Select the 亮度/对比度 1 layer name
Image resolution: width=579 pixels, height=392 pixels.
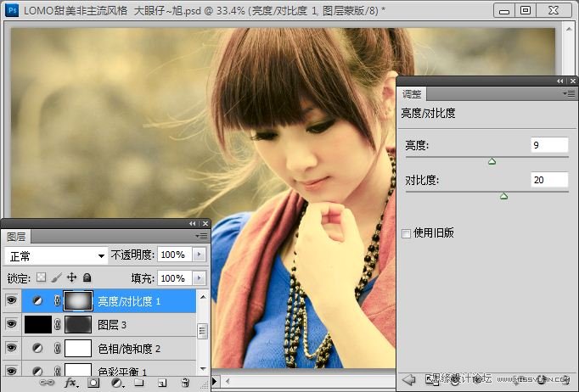coord(129,301)
